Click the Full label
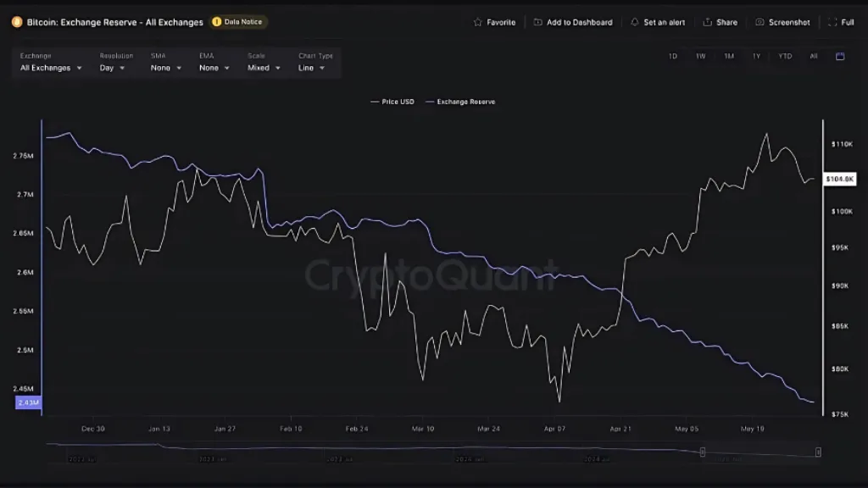The image size is (868, 488). (848, 22)
